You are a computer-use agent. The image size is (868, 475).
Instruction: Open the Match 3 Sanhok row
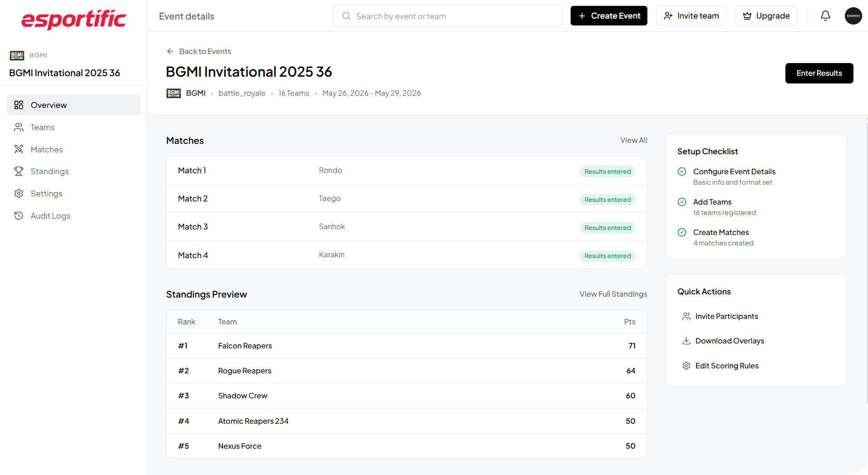407,227
